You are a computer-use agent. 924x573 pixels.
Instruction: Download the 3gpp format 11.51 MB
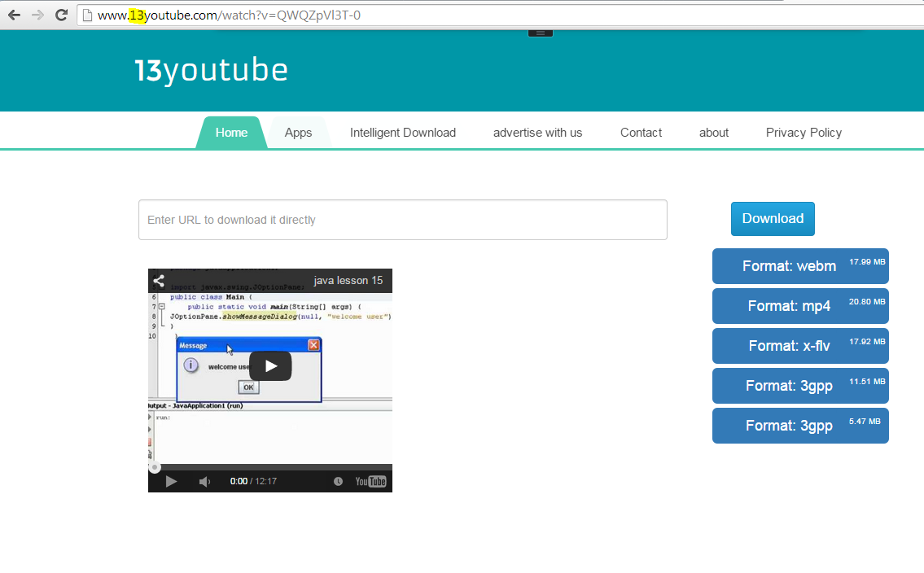(x=800, y=386)
